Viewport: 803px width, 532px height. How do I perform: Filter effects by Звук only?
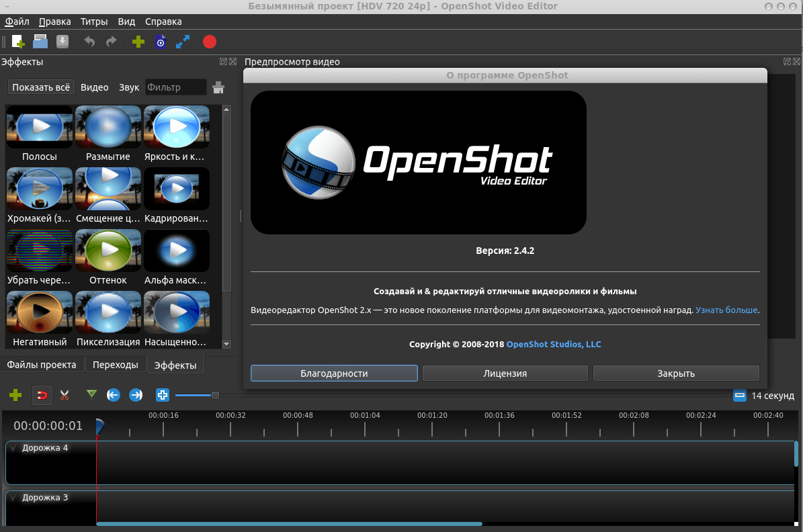pos(128,87)
